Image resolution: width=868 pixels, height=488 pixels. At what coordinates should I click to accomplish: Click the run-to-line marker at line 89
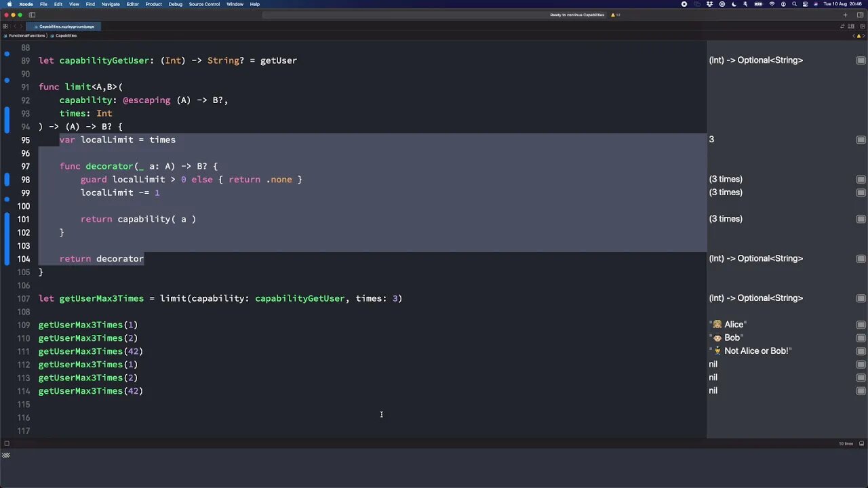pyautogui.click(x=7, y=54)
